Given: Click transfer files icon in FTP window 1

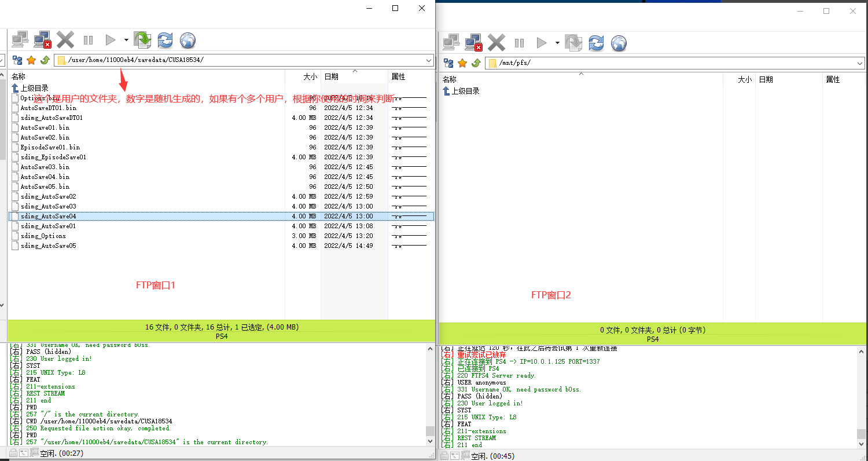Looking at the screenshot, I should [x=142, y=40].
